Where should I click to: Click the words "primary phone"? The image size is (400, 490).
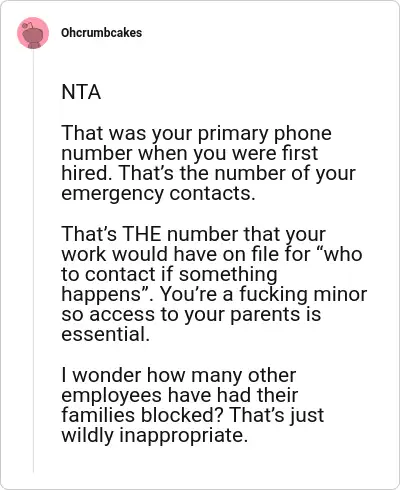pos(265,133)
